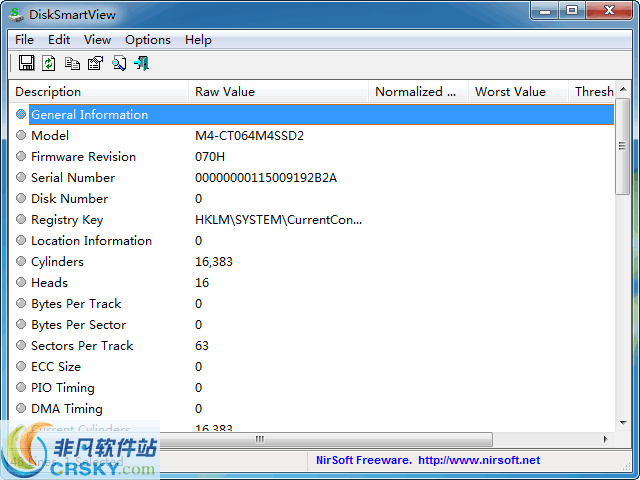The image size is (640, 480).
Task: Open the Options menu
Action: click(147, 40)
